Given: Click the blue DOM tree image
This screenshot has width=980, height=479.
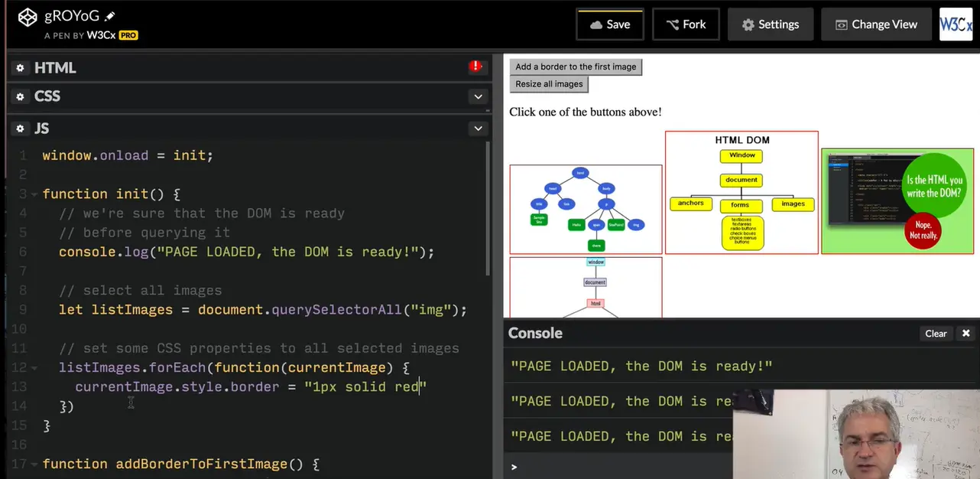Looking at the screenshot, I should coord(586,209).
